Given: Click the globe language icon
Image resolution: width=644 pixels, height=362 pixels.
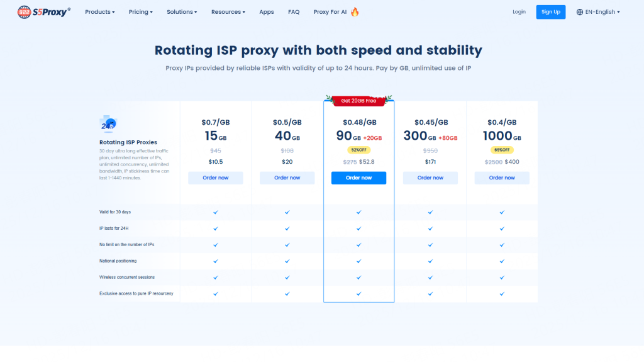Looking at the screenshot, I should [x=580, y=12].
